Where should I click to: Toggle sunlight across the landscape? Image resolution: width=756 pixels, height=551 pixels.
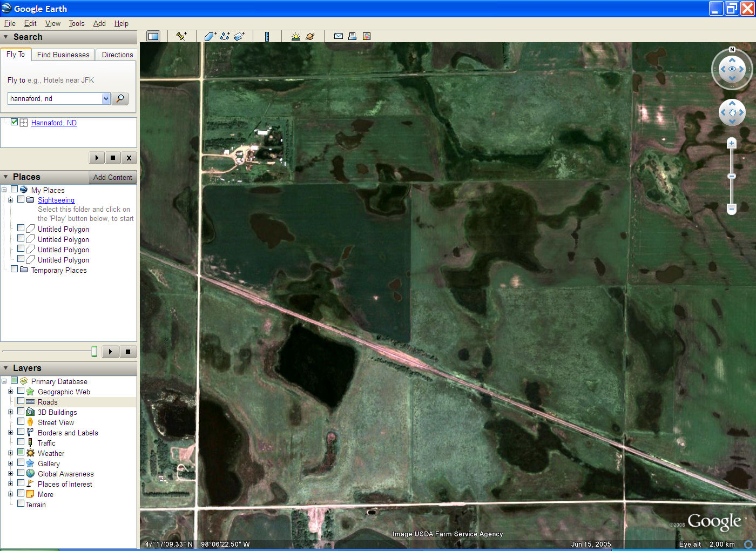tap(295, 36)
